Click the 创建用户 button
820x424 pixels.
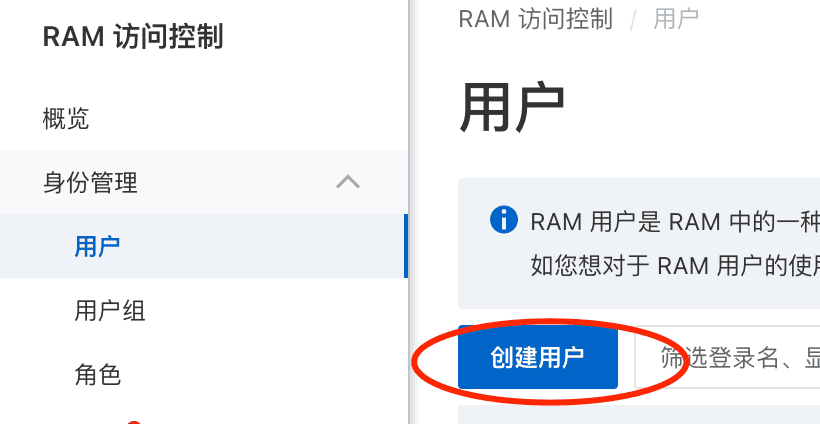click(x=538, y=358)
